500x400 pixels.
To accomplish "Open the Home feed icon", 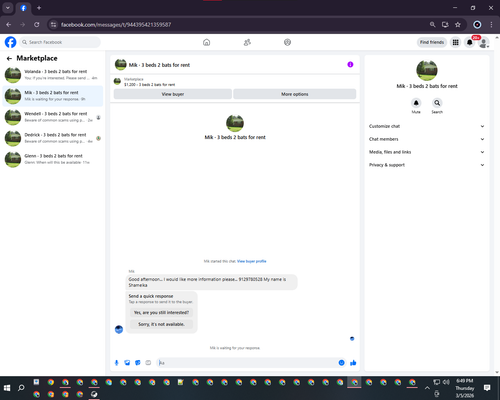I will [x=206, y=42].
